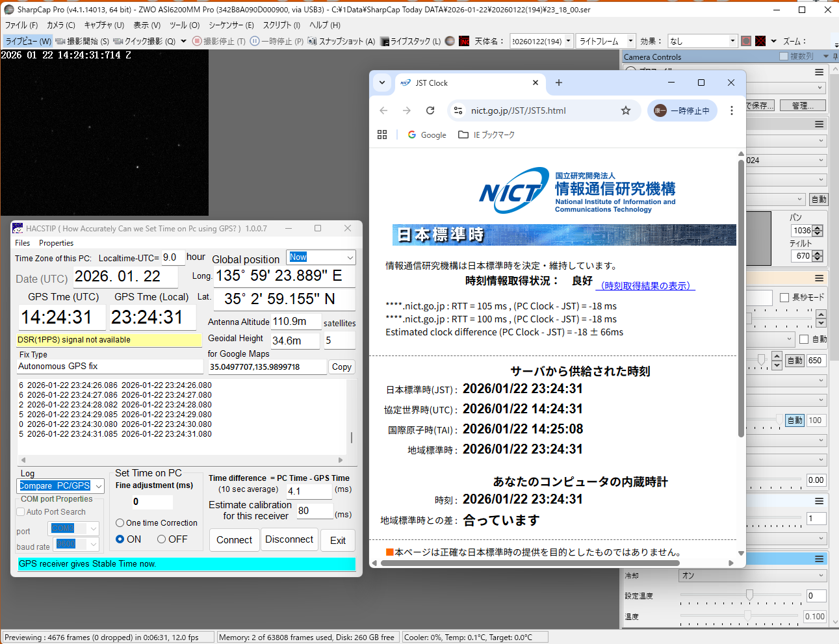
Task: Click the Live Stack (ライブスタック) toolbar icon
Action: click(x=385, y=41)
